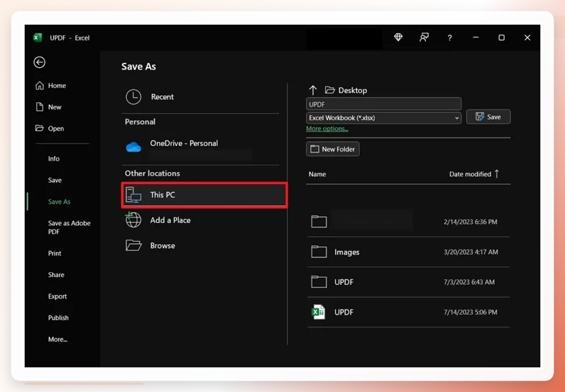Image resolution: width=565 pixels, height=392 pixels.
Task: Click the OneDrive cloud icon
Action: coord(134,147)
